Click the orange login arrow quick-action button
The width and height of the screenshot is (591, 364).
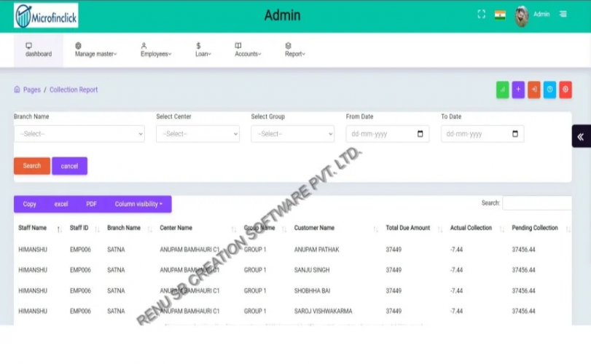pyautogui.click(x=534, y=90)
